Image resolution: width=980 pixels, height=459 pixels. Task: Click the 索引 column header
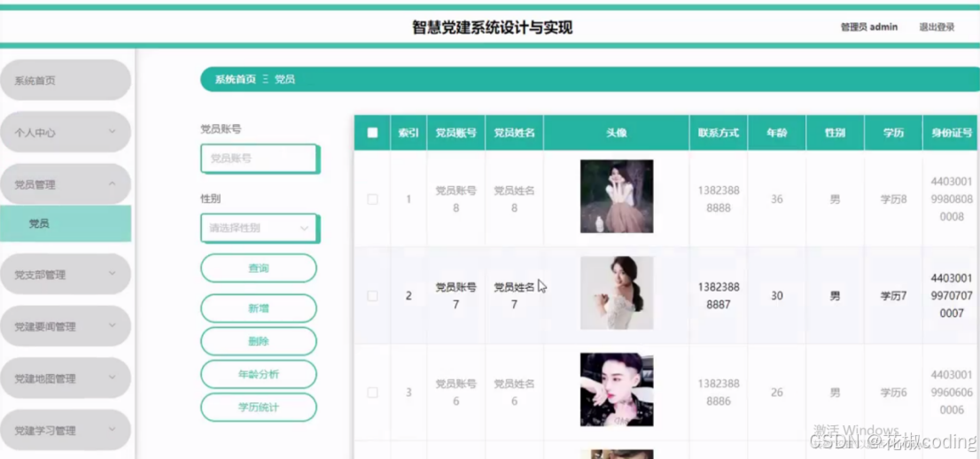tap(408, 133)
